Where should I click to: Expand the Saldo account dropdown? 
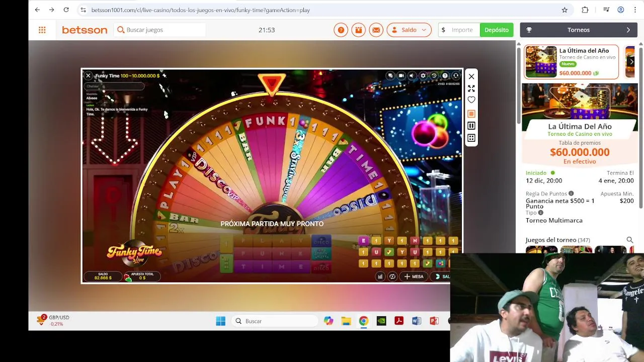[x=409, y=30]
